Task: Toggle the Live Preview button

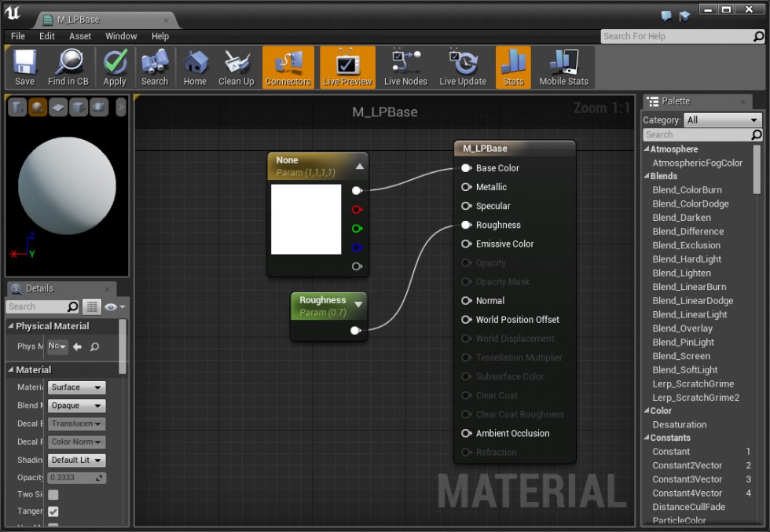Action: point(347,67)
